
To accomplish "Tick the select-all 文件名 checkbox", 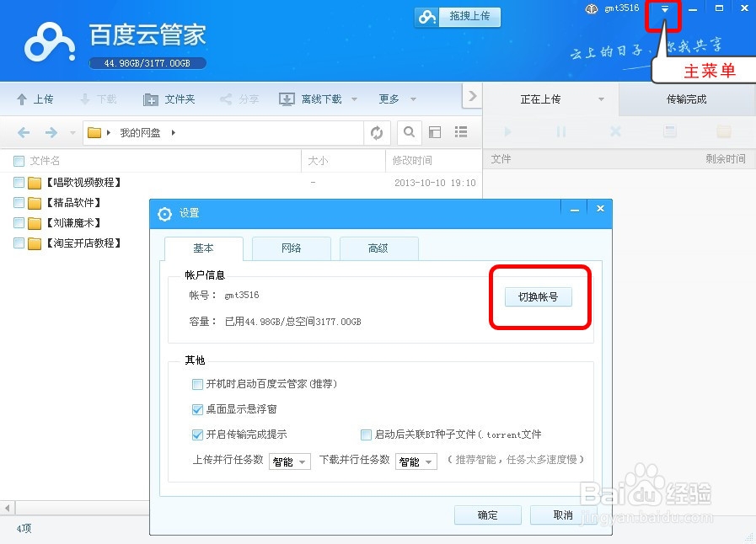I will point(19,161).
